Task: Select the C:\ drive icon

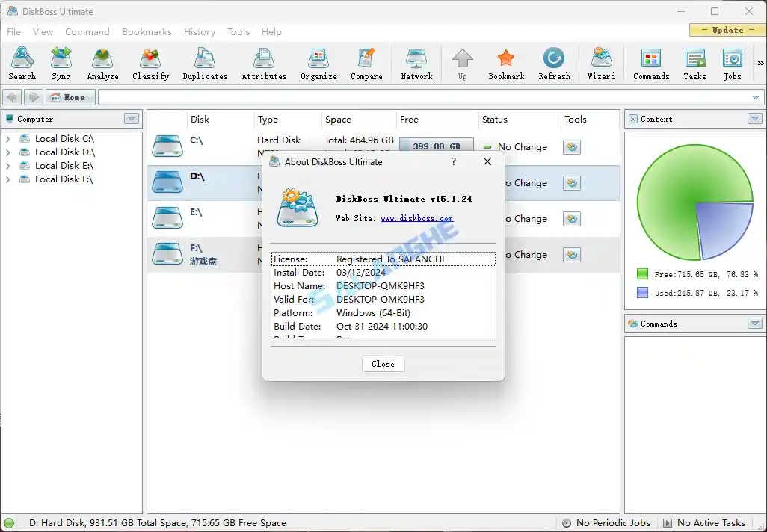Action: (167, 146)
